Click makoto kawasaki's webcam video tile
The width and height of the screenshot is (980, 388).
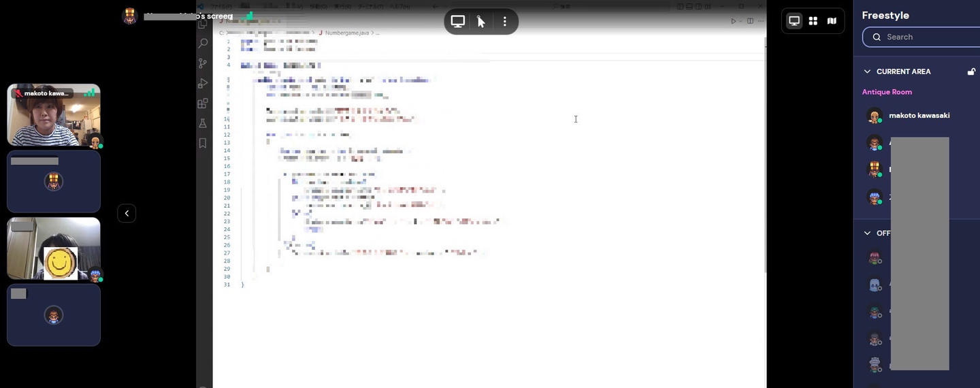click(54, 115)
